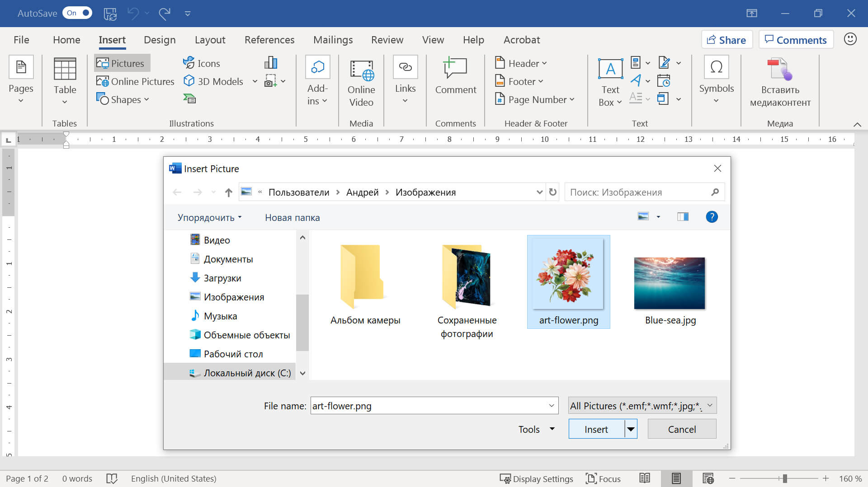The width and height of the screenshot is (868, 487).
Task: Click the 3D Models icon
Action: 189,81
